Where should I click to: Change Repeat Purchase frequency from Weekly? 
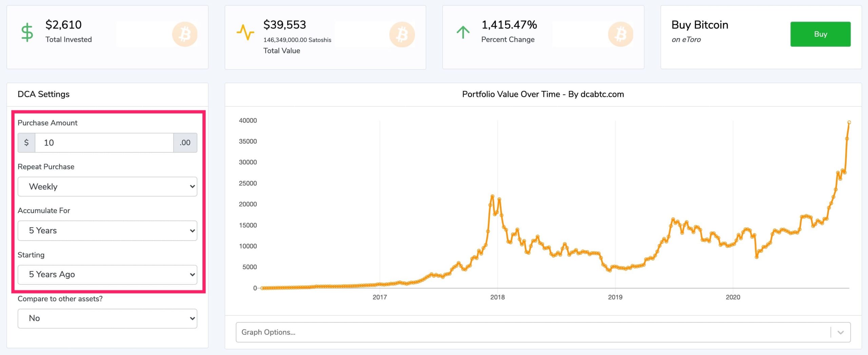107,186
